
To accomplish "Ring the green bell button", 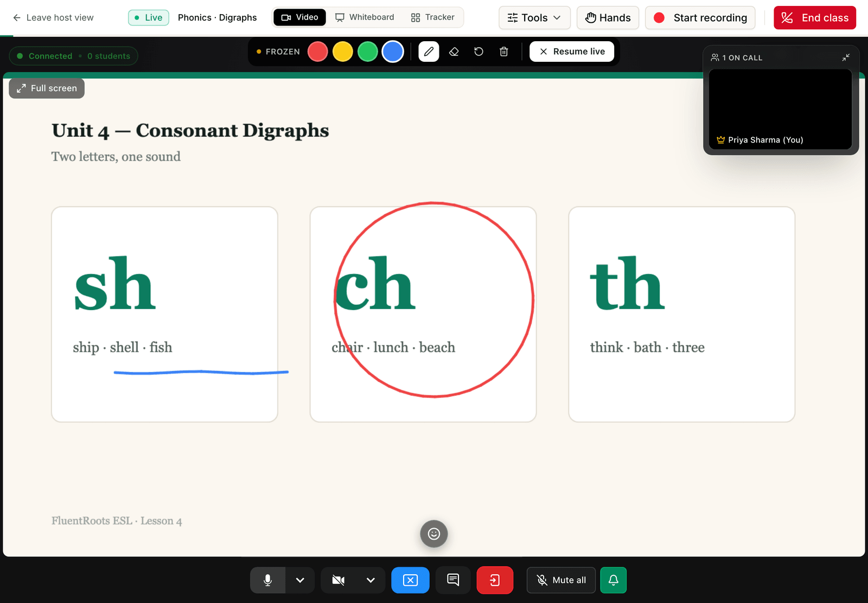I will pyautogui.click(x=614, y=580).
